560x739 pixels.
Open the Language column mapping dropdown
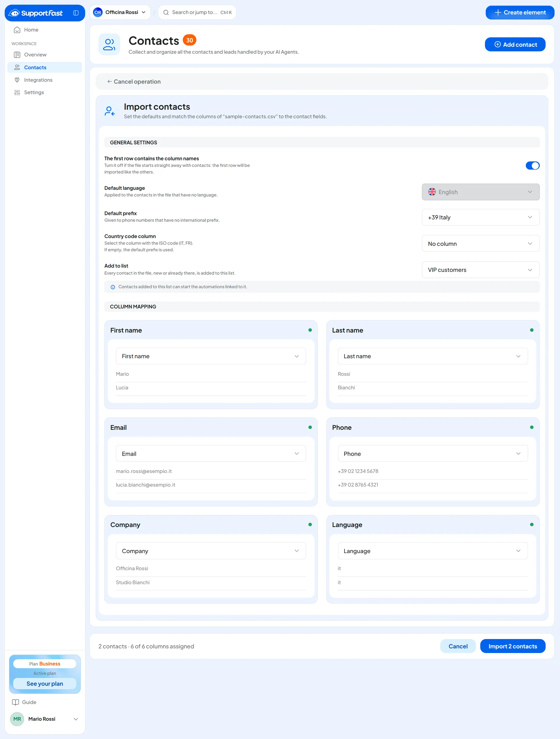[433, 551]
